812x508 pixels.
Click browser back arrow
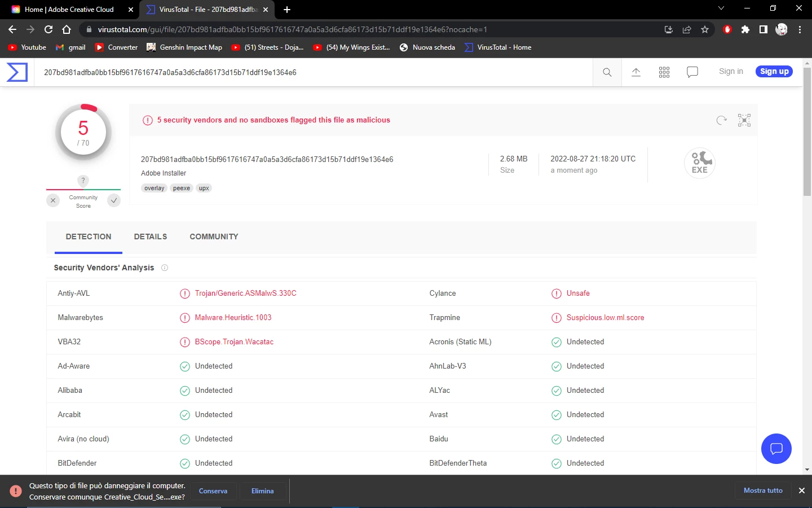(x=12, y=29)
